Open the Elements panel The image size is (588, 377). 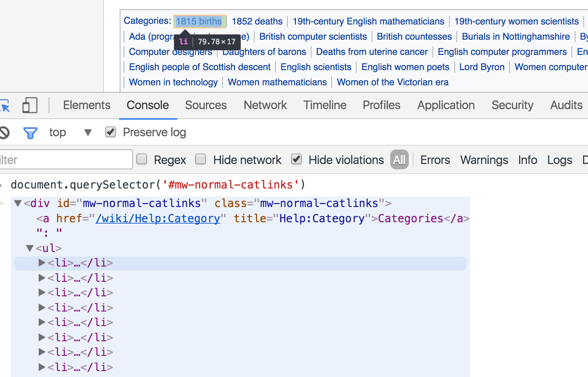(87, 105)
